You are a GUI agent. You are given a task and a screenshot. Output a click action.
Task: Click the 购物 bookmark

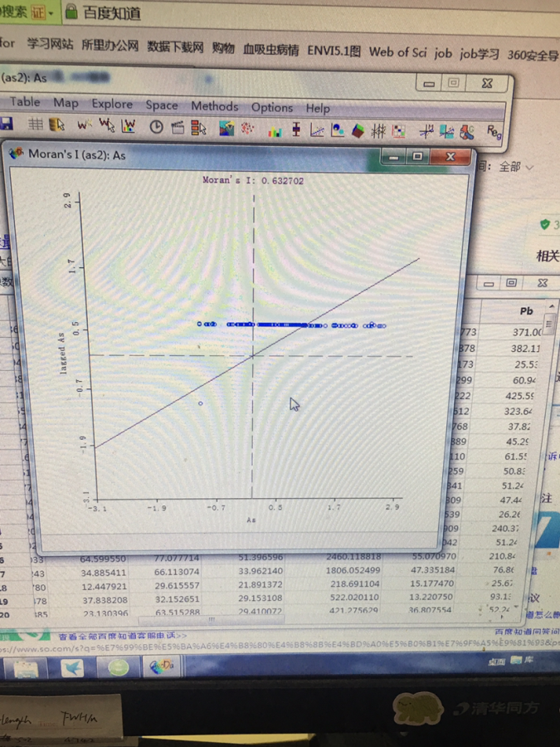(x=223, y=48)
